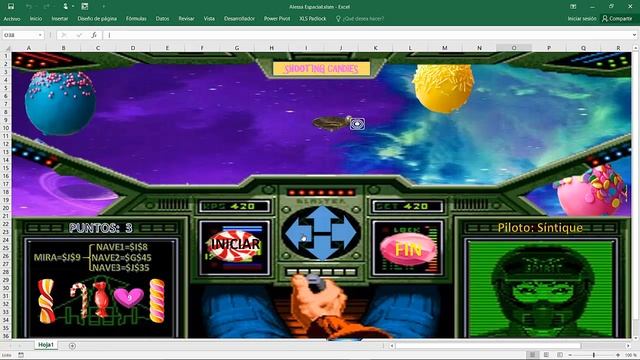Click the blue sprinkled candy planet
This screenshot has width=640, height=360.
(x=60, y=103)
